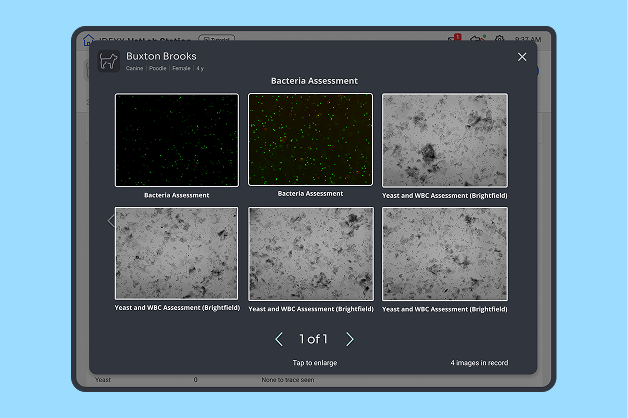
Task: Open bottom-middle Yeast and WBC Brightfield image
Action: [310, 254]
